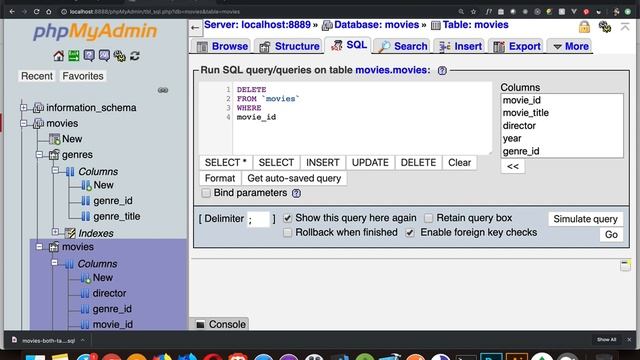640x360 pixels.
Task: Open the Console bar
Action: tap(219, 324)
